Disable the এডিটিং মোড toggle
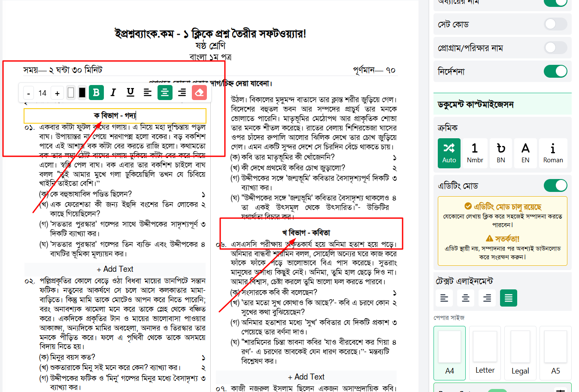The image size is (579, 392). click(x=555, y=185)
